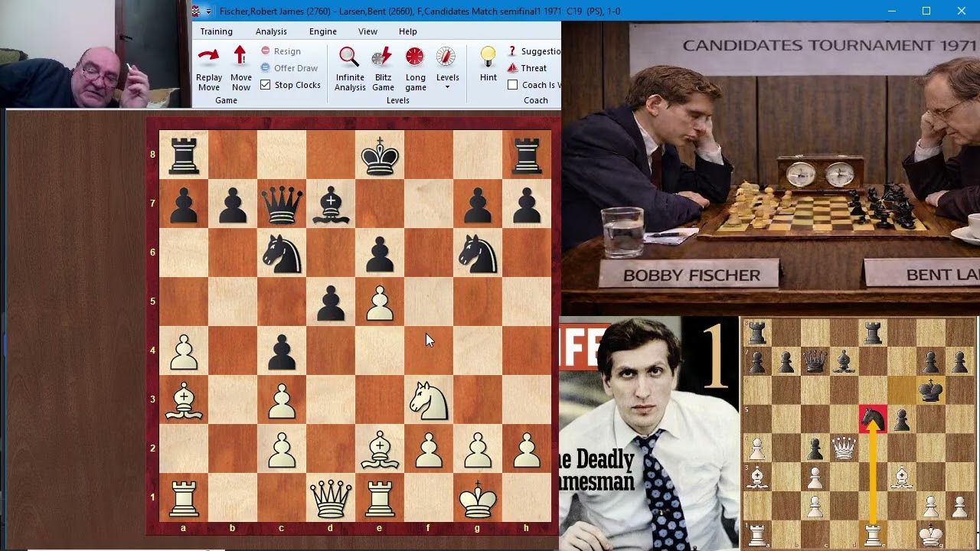Click the Suggestion button label
980x551 pixels.
pos(541,51)
